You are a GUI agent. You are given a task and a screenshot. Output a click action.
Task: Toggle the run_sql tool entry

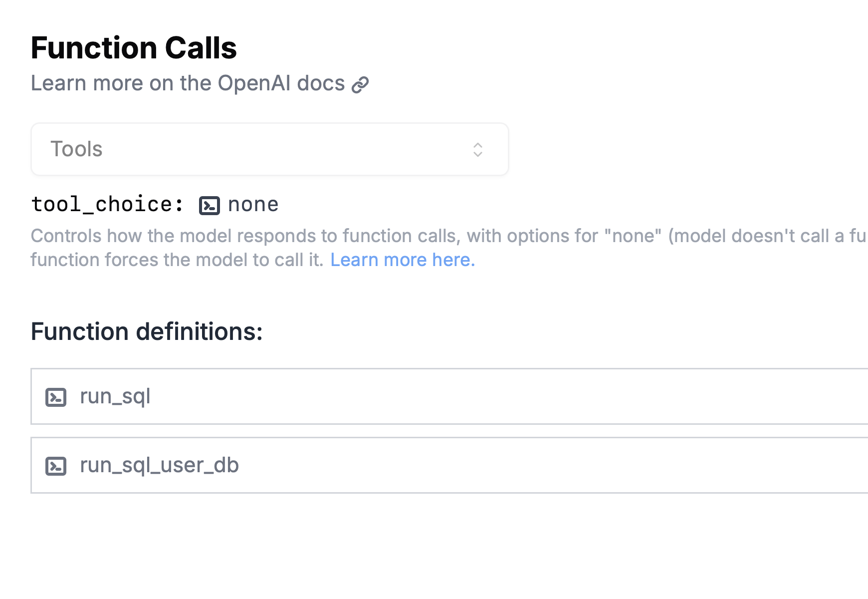[x=115, y=397]
